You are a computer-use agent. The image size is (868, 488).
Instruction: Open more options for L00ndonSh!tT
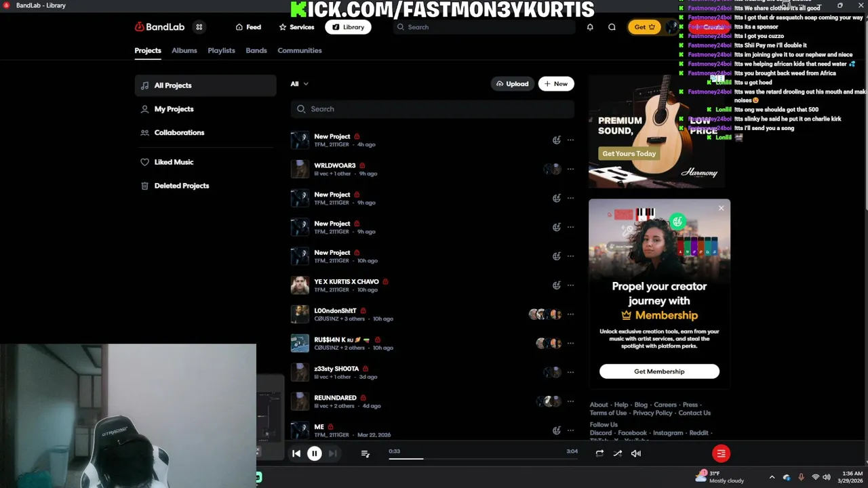[570, 314]
